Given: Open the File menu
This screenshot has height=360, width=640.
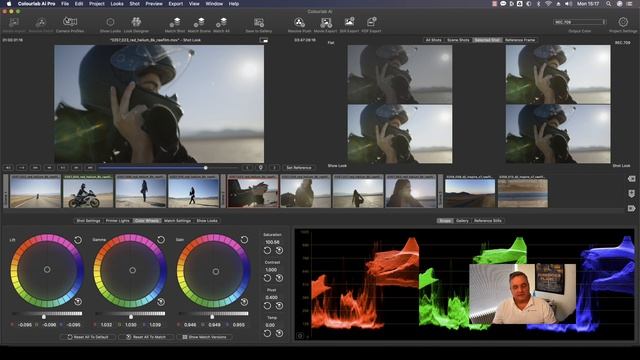Looking at the screenshot, I should pyautogui.click(x=65, y=4).
